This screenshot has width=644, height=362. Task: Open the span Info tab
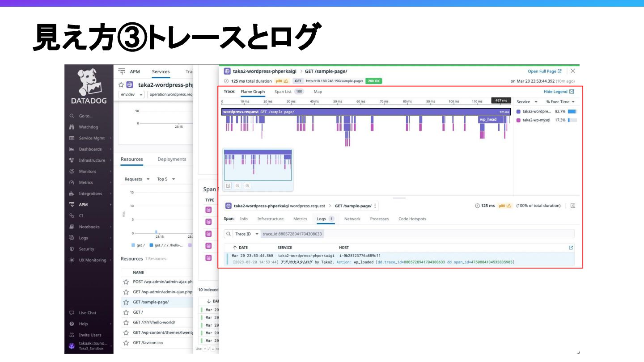[244, 219]
